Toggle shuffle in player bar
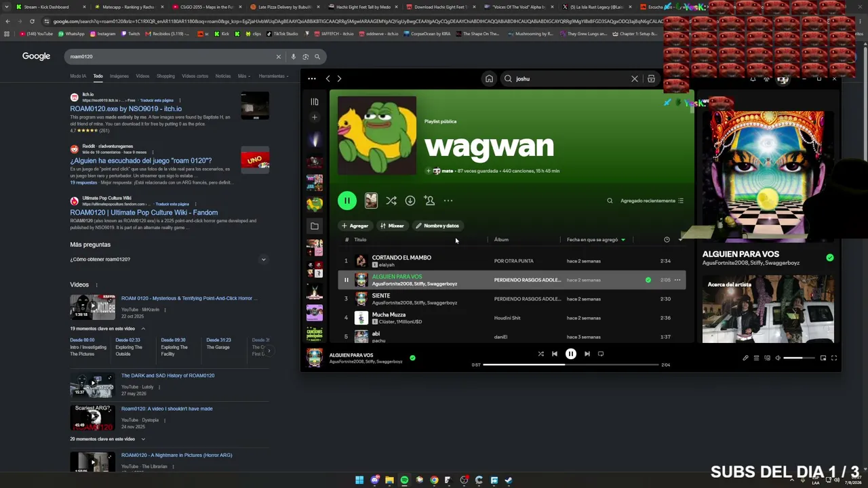This screenshot has height=488, width=868. (x=540, y=354)
